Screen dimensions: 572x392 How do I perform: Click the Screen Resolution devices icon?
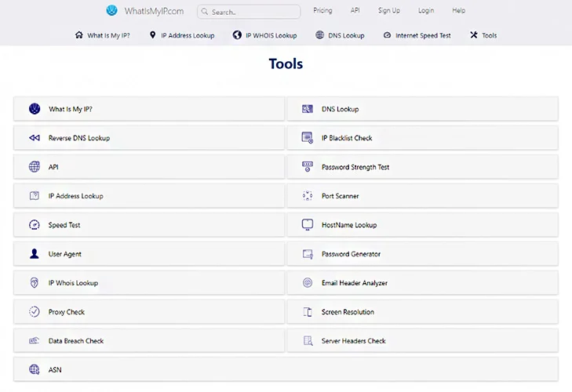click(308, 312)
